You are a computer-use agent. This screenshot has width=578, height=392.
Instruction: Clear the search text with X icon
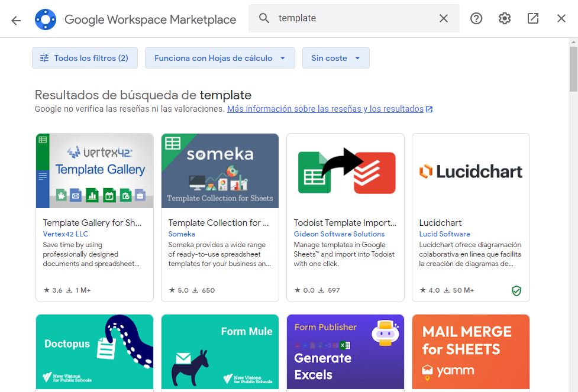[444, 18]
